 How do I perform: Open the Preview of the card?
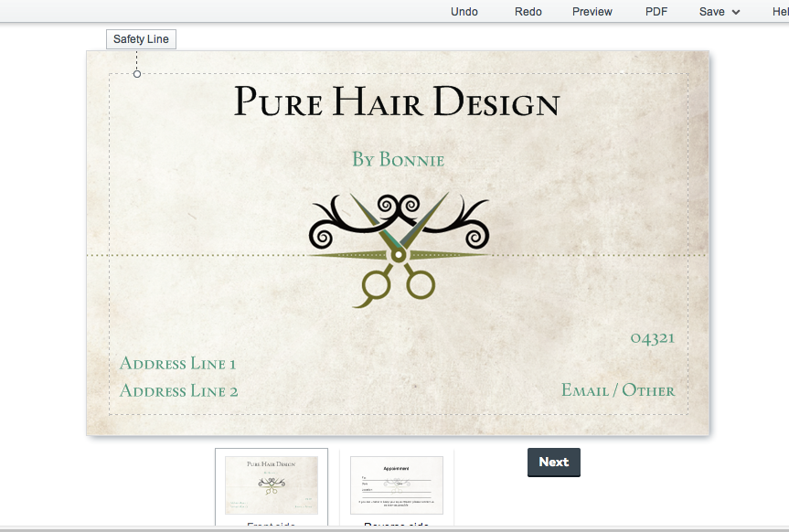pyautogui.click(x=592, y=12)
